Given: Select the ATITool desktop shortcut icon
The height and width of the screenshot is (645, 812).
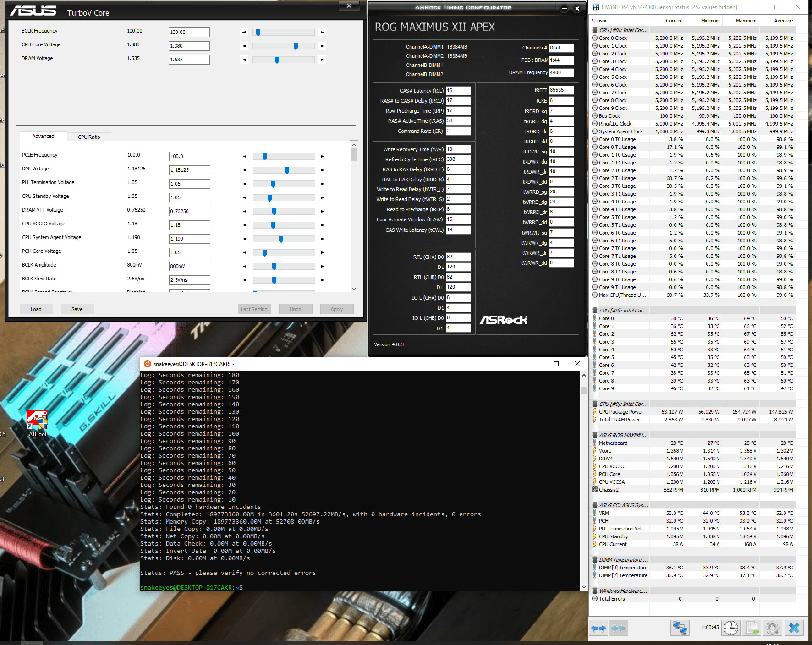Looking at the screenshot, I should [x=37, y=423].
